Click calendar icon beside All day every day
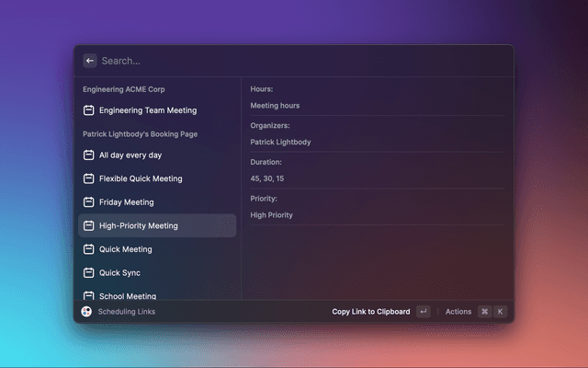 tap(88, 155)
